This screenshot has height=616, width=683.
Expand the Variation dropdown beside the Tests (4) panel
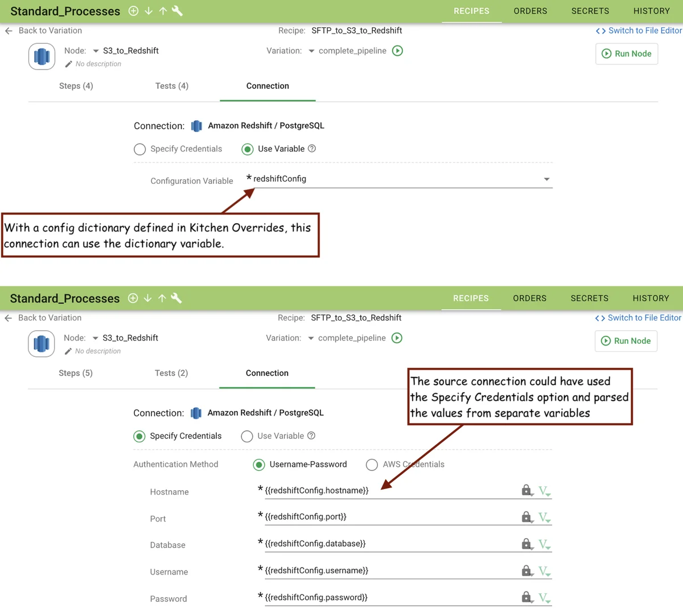[311, 51]
